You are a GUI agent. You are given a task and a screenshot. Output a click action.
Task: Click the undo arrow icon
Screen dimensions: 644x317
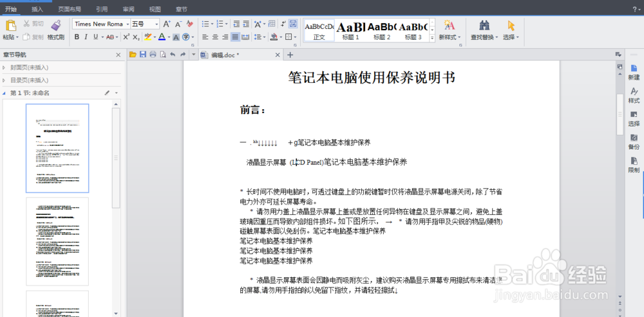(x=173, y=54)
